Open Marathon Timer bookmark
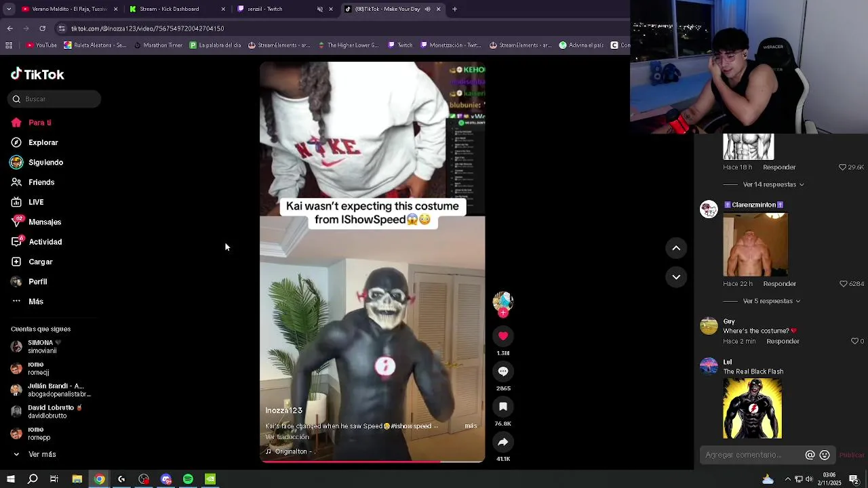This screenshot has width=868, height=488. point(158,45)
